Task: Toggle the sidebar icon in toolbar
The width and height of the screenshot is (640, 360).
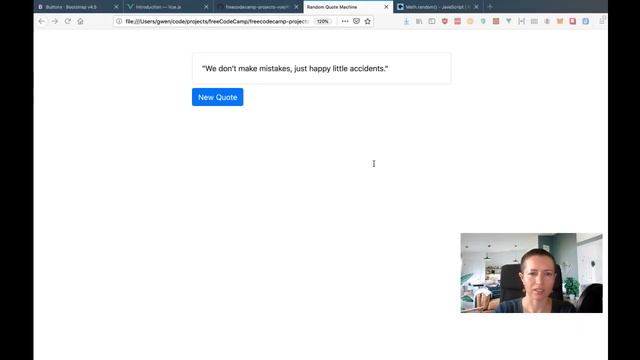Action: pyautogui.click(x=432, y=21)
